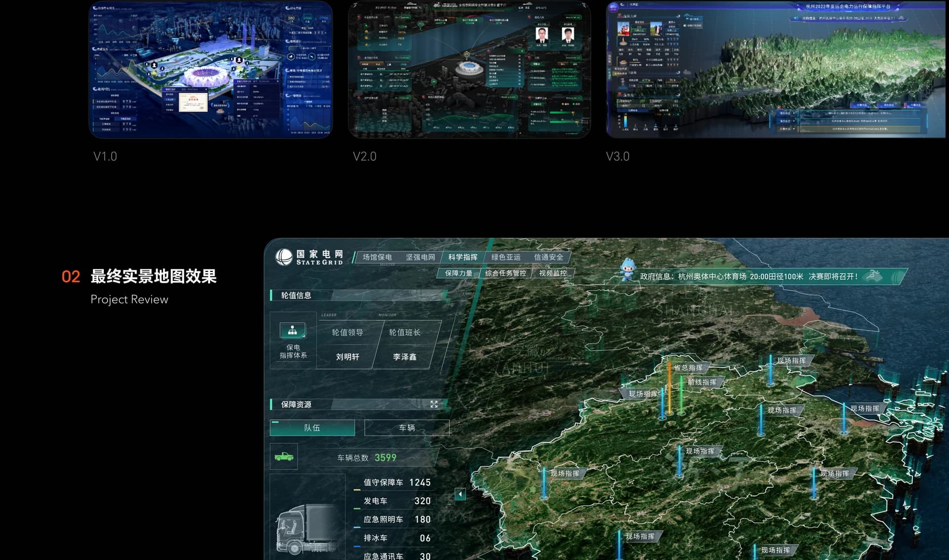Viewport: 949px width, 560px height.
Task: Click the 轮值信息 section header
Action: point(358,296)
